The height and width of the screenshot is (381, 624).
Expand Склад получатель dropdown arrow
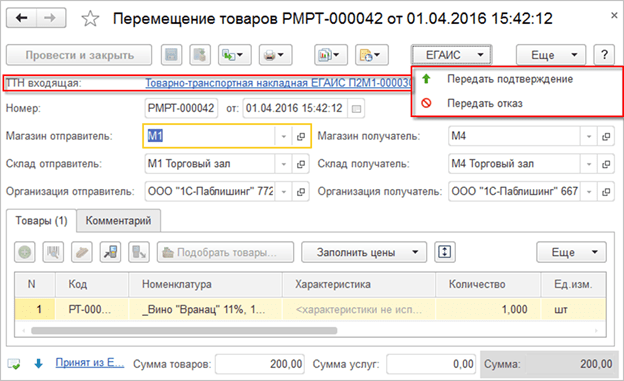coord(589,164)
